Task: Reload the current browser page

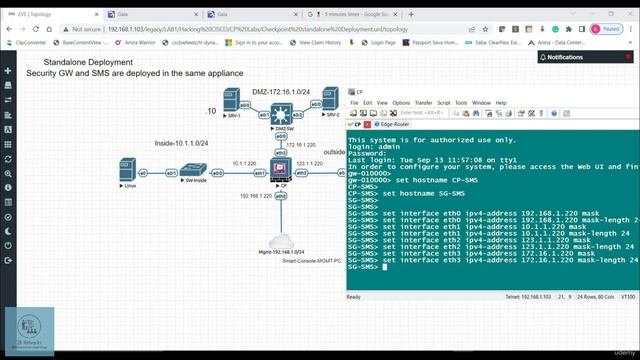Action: click(x=36, y=29)
